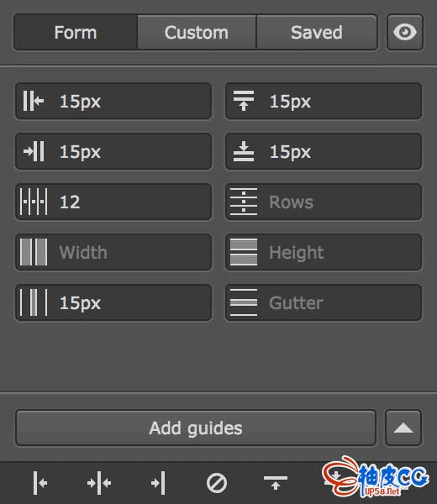Switch to the Custom tab
The width and height of the screenshot is (437, 504).
click(x=197, y=32)
